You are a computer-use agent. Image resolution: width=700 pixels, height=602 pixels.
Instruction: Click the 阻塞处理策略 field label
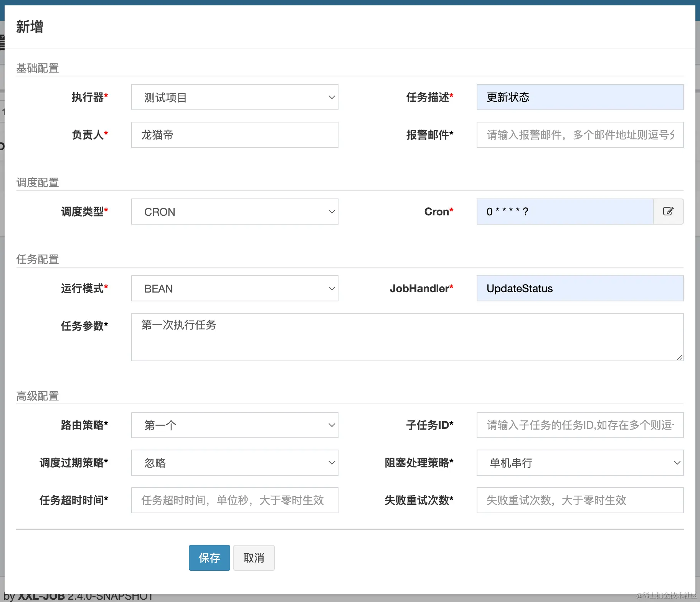419,463
